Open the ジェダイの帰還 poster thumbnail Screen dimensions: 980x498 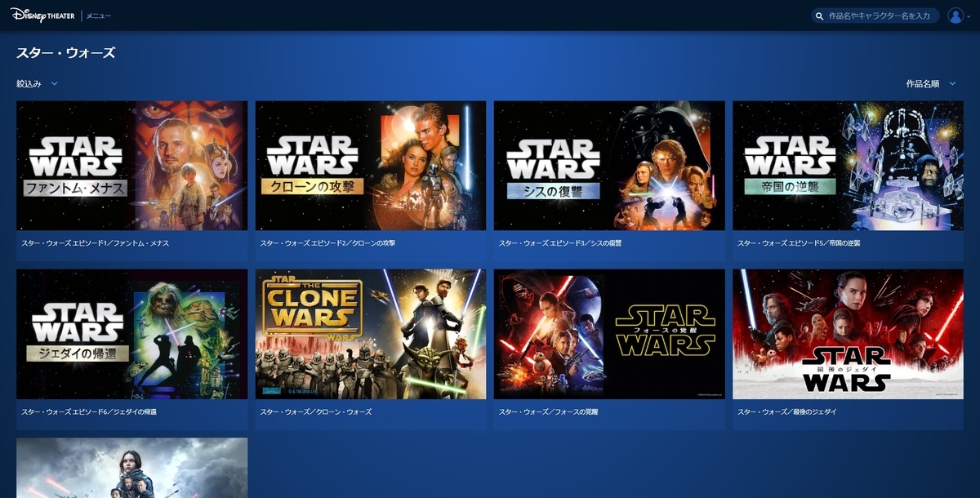[x=131, y=334]
